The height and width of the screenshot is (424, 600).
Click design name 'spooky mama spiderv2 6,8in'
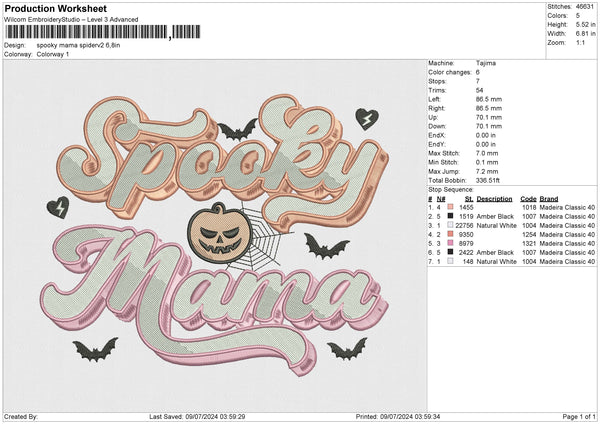point(78,45)
